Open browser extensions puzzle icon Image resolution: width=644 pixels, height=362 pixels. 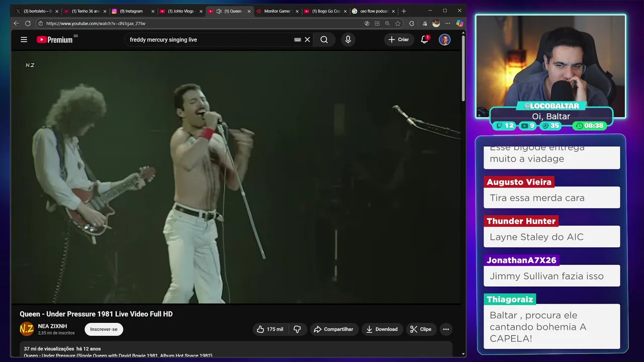(x=412, y=23)
